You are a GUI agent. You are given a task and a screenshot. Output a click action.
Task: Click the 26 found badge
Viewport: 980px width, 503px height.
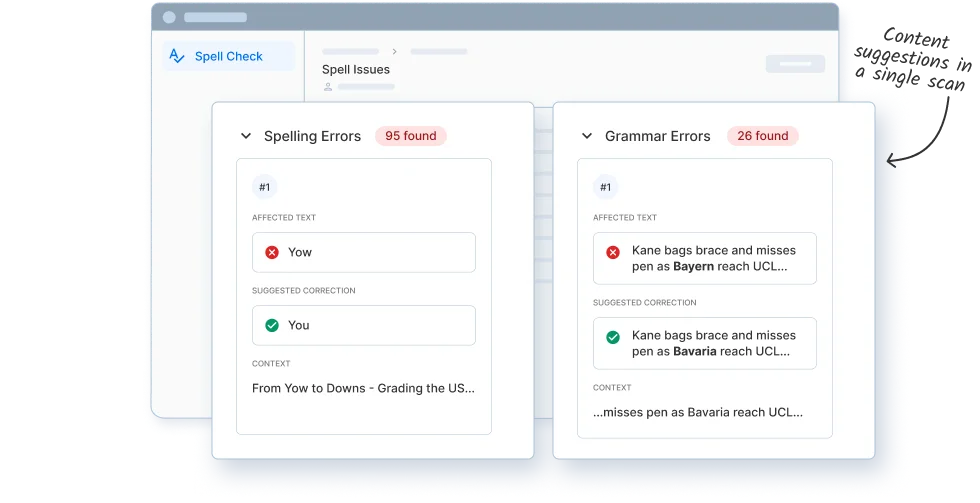click(762, 136)
